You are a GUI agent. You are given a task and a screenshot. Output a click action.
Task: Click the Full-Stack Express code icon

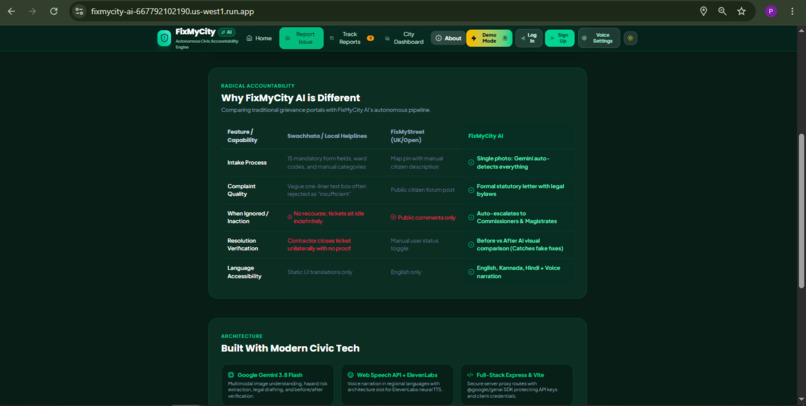[470, 375]
